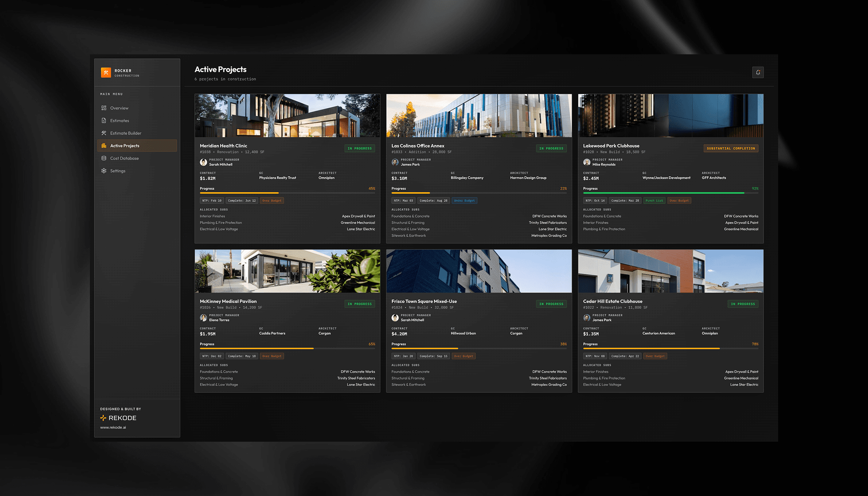Click In Progress badge on Cedar Hill Estate

tap(743, 304)
